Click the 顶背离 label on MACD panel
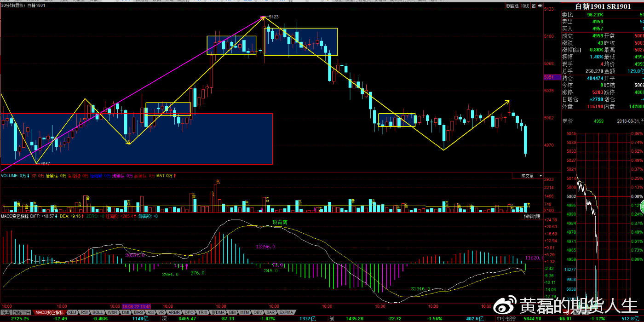Image resolution: width=644 pixels, height=322 pixels. coord(280,222)
